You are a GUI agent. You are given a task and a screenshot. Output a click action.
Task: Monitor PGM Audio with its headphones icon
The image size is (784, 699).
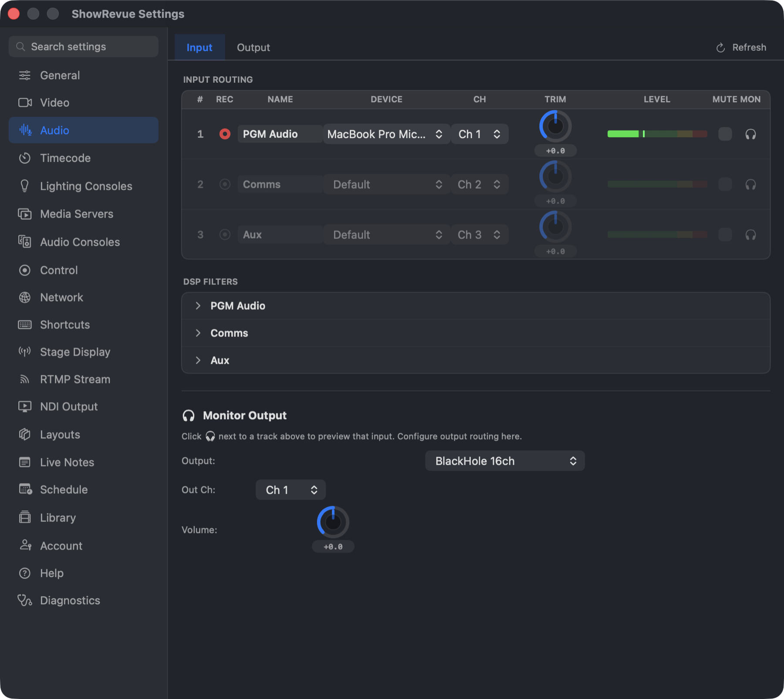point(750,134)
